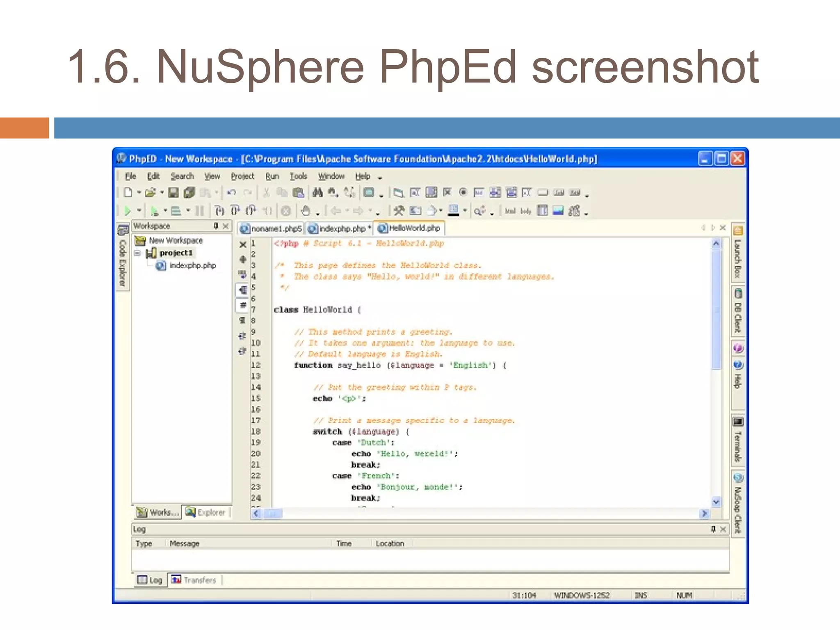Switch to the Explorer panel tab
This screenshot has height=630, width=840.
206,512
